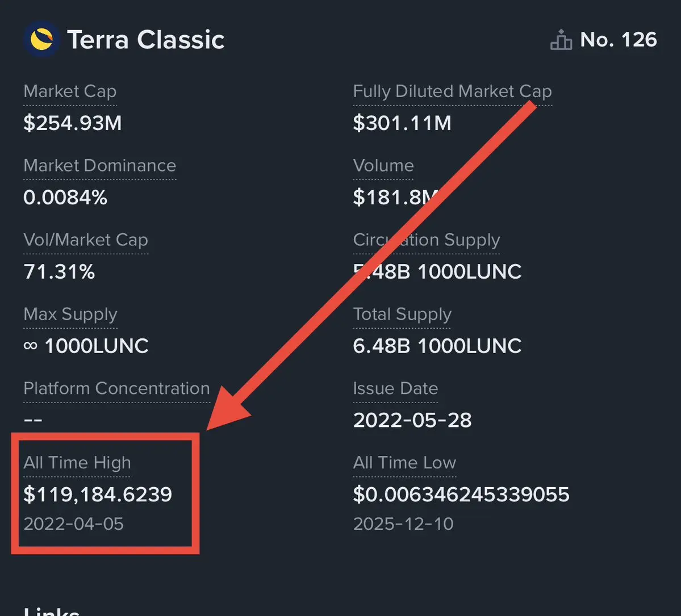Click the ranking podium icon
Screen dimensions: 681x616
click(561, 40)
